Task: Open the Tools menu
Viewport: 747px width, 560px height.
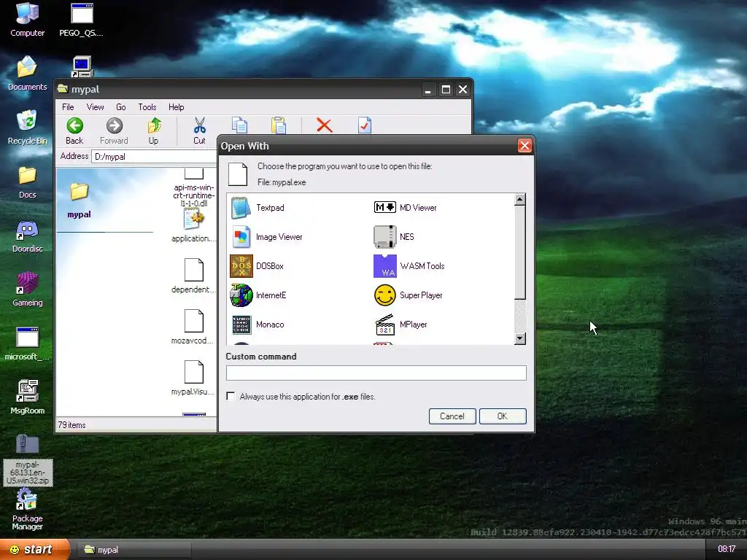Action: (x=147, y=107)
